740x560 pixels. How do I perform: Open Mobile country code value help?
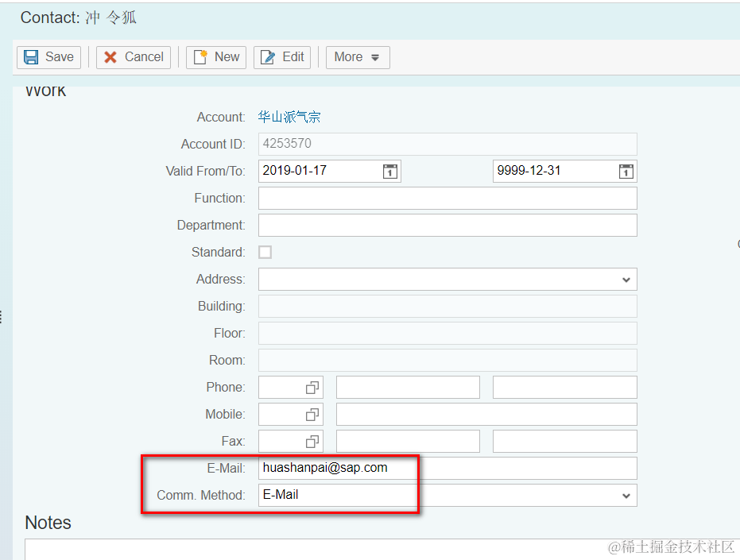312,414
